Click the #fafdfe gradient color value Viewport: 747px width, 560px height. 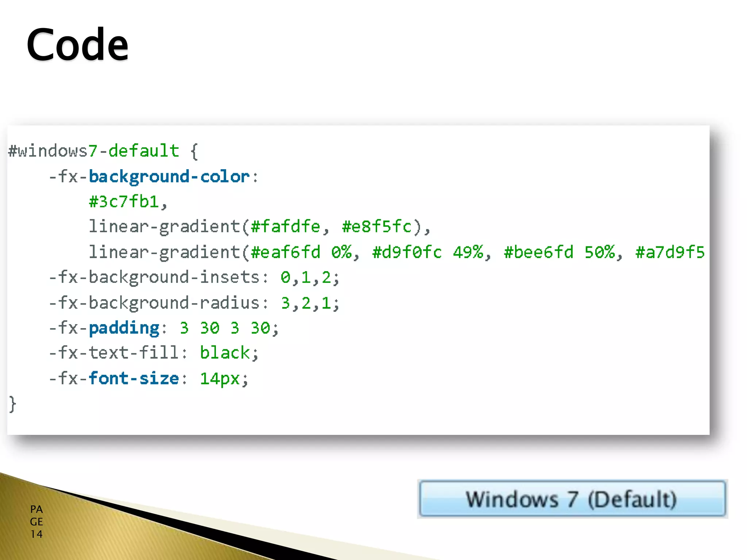(285, 226)
